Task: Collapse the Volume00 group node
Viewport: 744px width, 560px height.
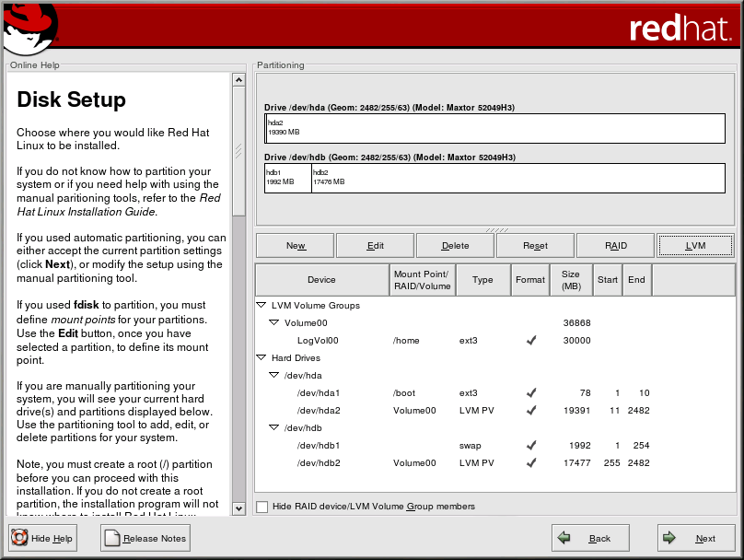Action: click(273, 322)
